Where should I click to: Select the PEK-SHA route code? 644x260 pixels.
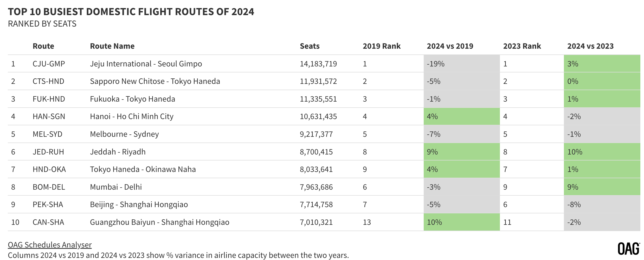pos(48,205)
